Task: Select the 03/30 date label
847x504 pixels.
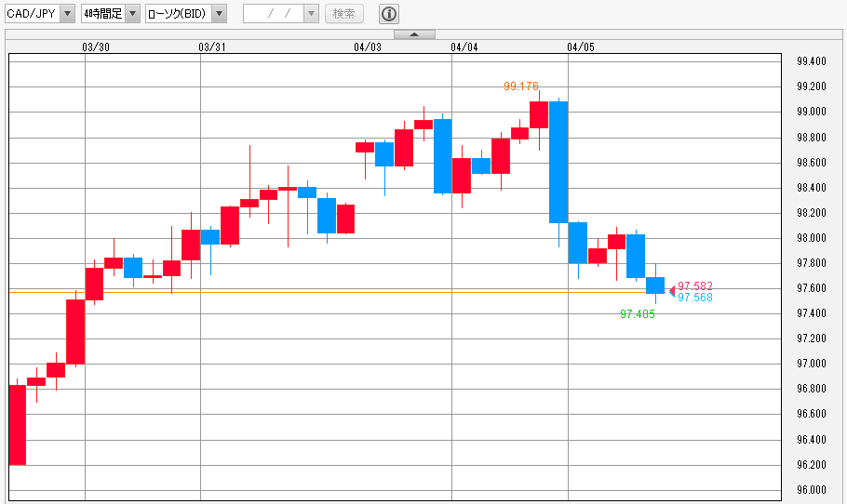Action: point(96,46)
